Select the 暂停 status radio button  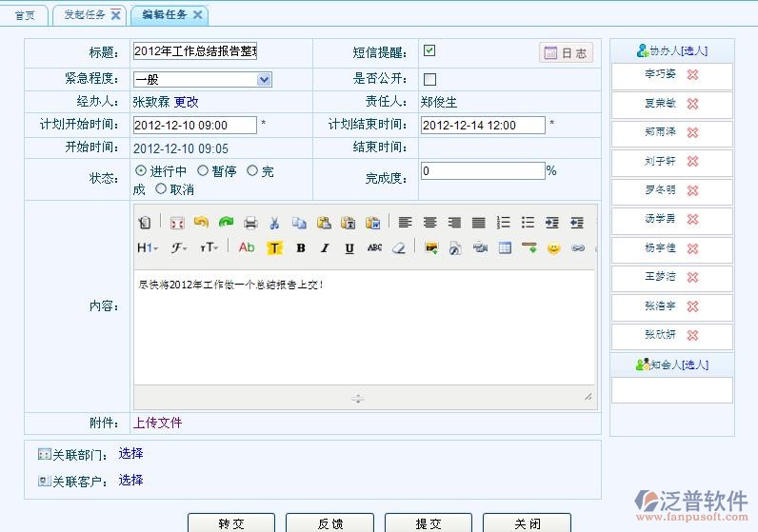pyautogui.click(x=203, y=171)
